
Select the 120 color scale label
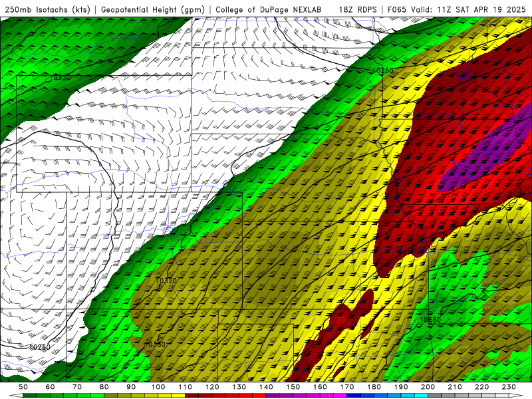click(212, 387)
